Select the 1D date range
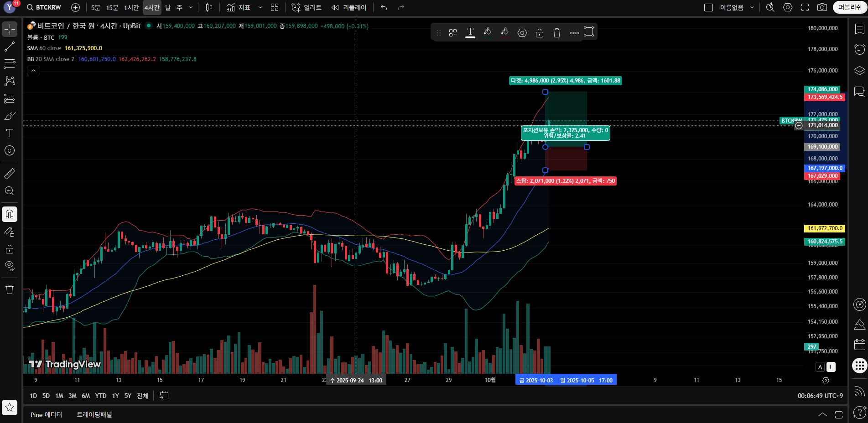Screen dimensions: 868x423 point(33,396)
